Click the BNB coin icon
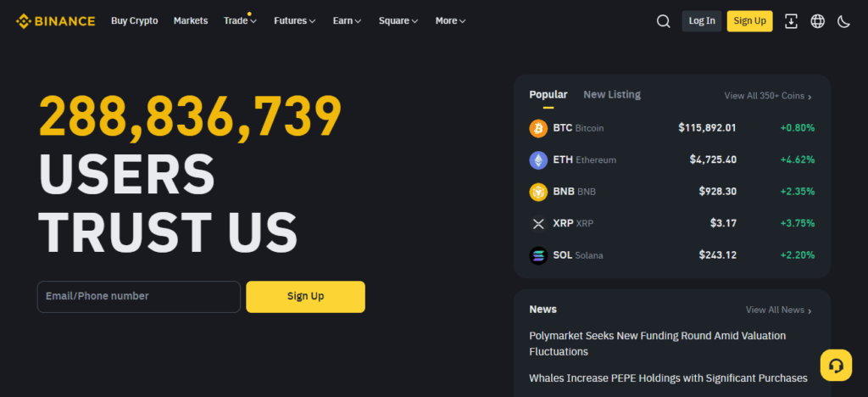Image resolution: width=868 pixels, height=397 pixels. pyautogui.click(x=538, y=192)
